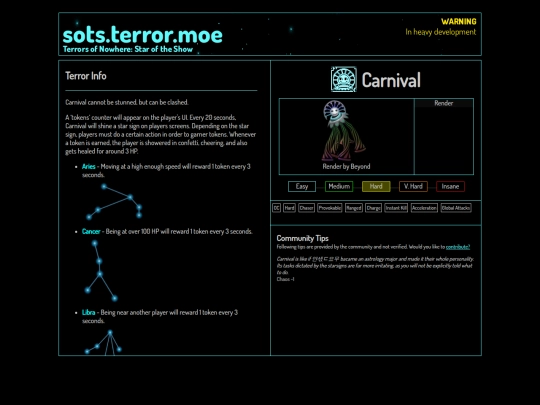
Task: Click the Cancer constellation diagram
Action: click(100, 271)
